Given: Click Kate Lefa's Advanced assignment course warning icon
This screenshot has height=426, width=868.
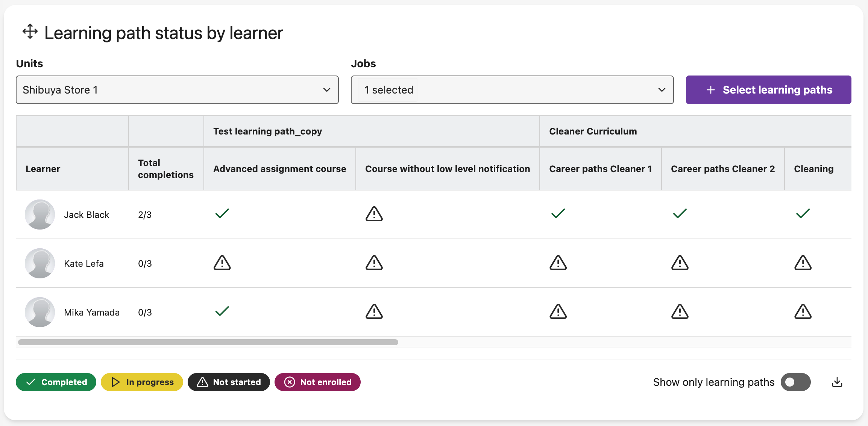Looking at the screenshot, I should click(222, 263).
